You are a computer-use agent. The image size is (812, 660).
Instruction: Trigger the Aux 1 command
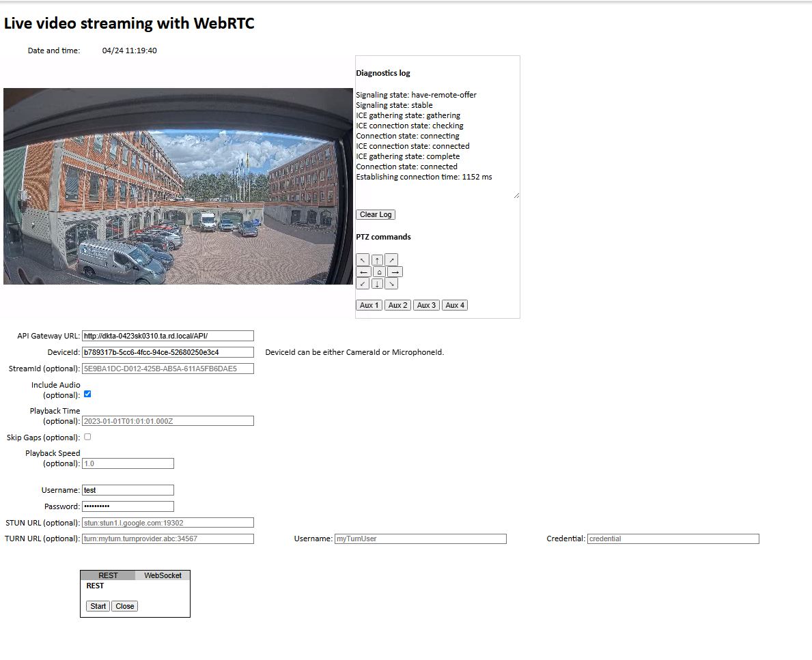click(369, 305)
